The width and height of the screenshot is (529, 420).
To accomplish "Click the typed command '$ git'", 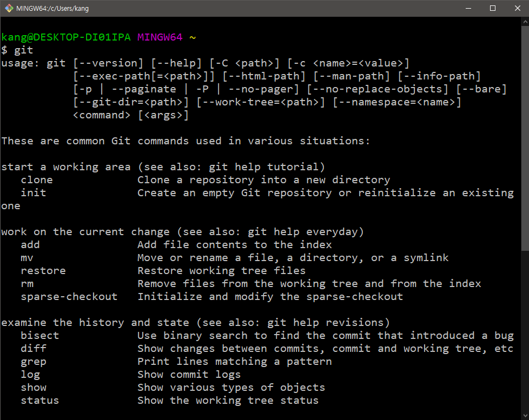I will tap(17, 50).
